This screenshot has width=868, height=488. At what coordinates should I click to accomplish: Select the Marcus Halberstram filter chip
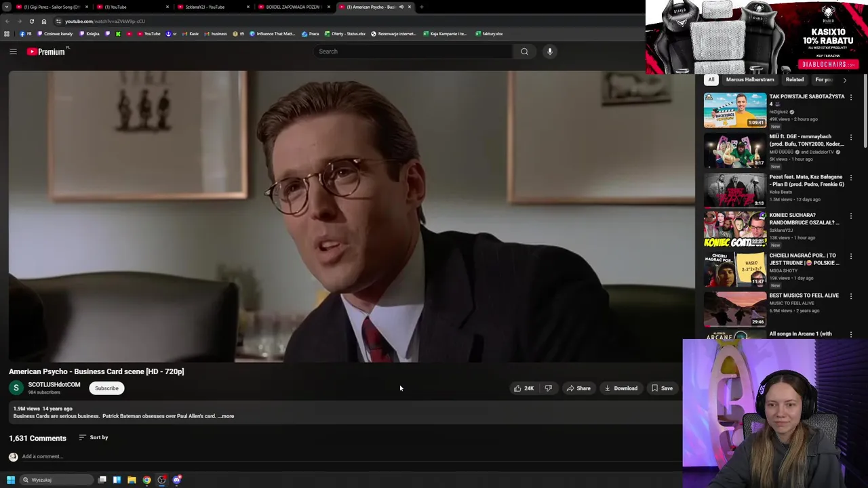pyautogui.click(x=750, y=79)
